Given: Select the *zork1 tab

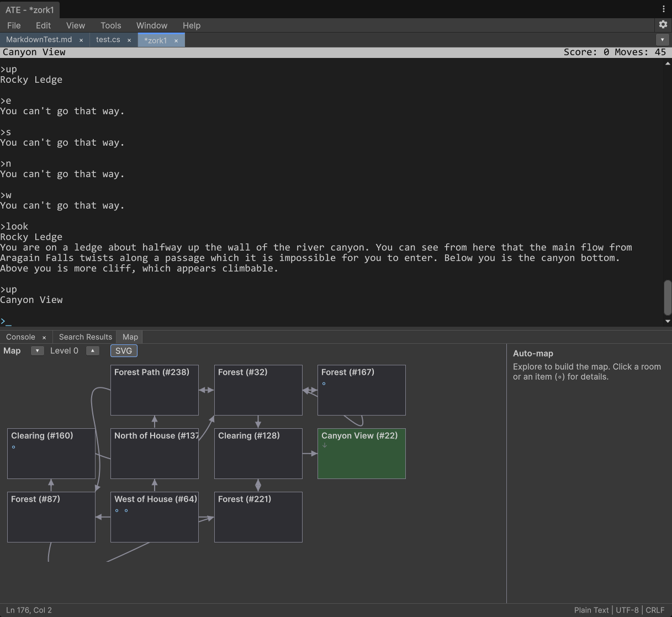Looking at the screenshot, I should tap(155, 40).
